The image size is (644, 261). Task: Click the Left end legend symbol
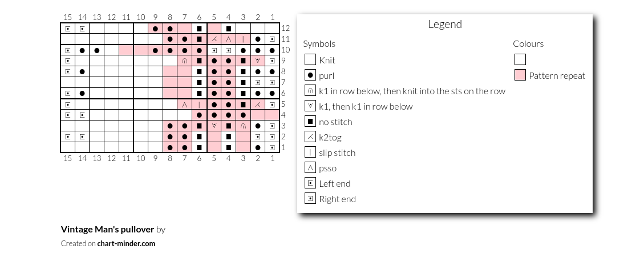tap(310, 183)
